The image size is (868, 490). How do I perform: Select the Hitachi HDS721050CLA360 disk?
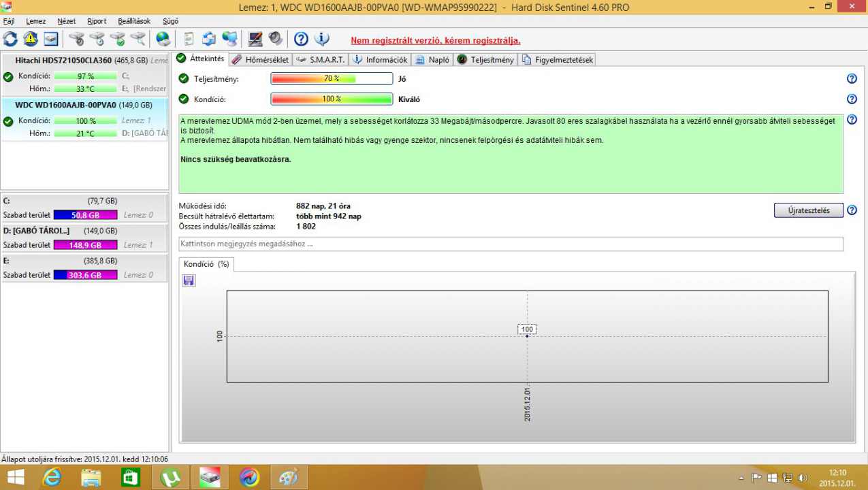pos(85,75)
